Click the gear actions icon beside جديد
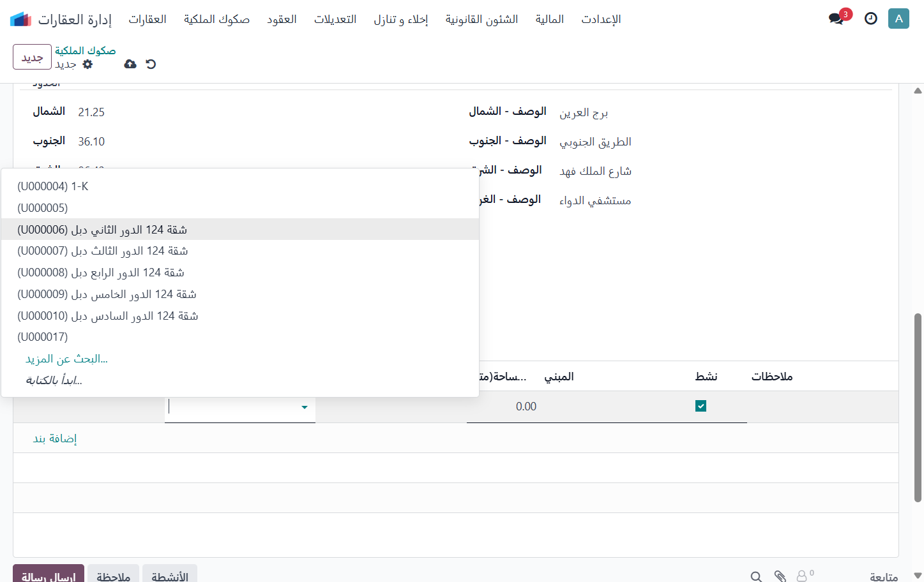This screenshot has height=582, width=924. click(x=88, y=64)
